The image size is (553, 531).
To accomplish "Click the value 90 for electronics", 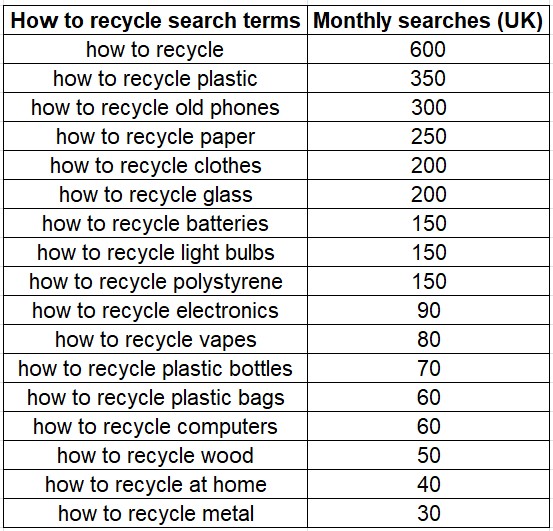I will point(428,310).
